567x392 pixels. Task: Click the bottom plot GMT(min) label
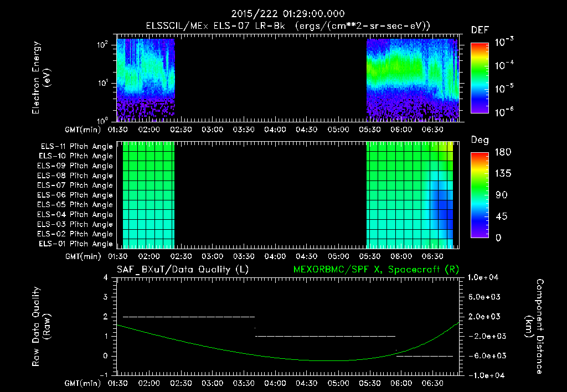coord(83,383)
